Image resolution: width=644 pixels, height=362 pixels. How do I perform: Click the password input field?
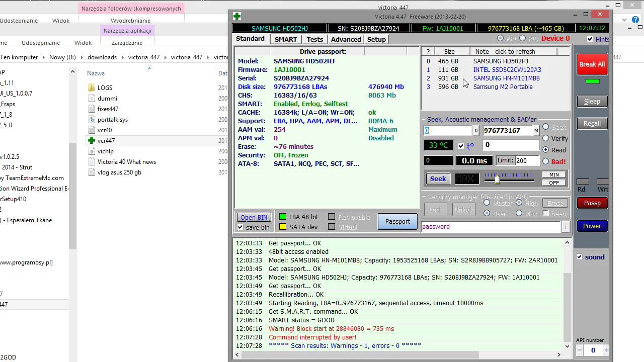(491, 227)
